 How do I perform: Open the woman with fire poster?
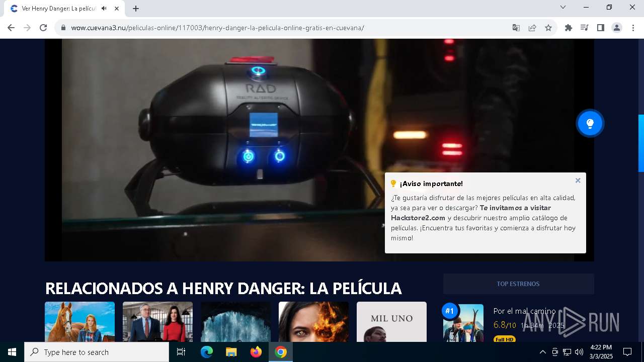point(313,322)
